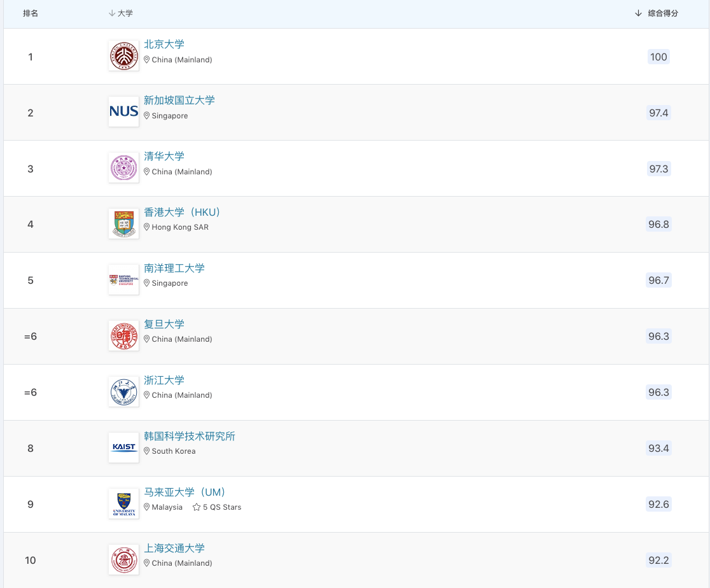The image size is (710, 588).
Task: Click the HKU crest logo
Action: pos(123,224)
